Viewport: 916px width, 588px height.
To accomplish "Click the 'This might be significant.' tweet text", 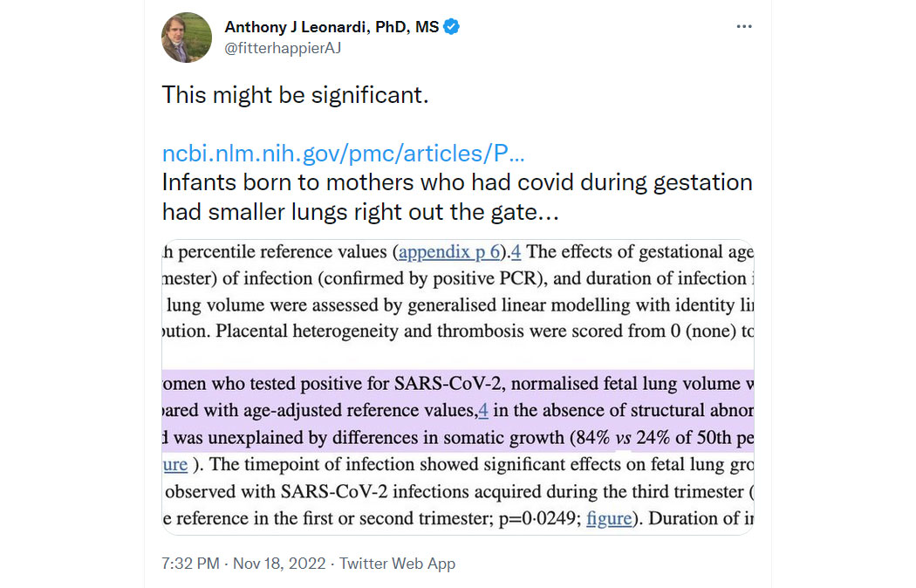I will click(x=295, y=94).
